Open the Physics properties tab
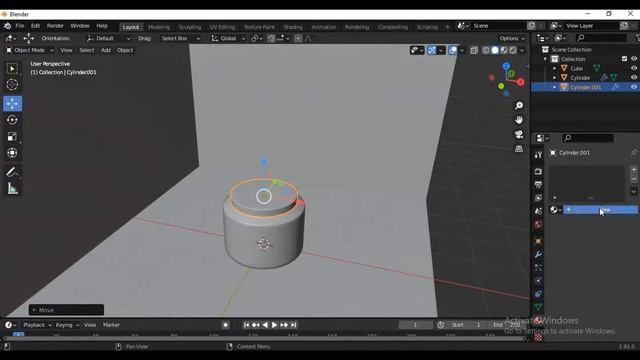640x360 pixels. coord(538,281)
